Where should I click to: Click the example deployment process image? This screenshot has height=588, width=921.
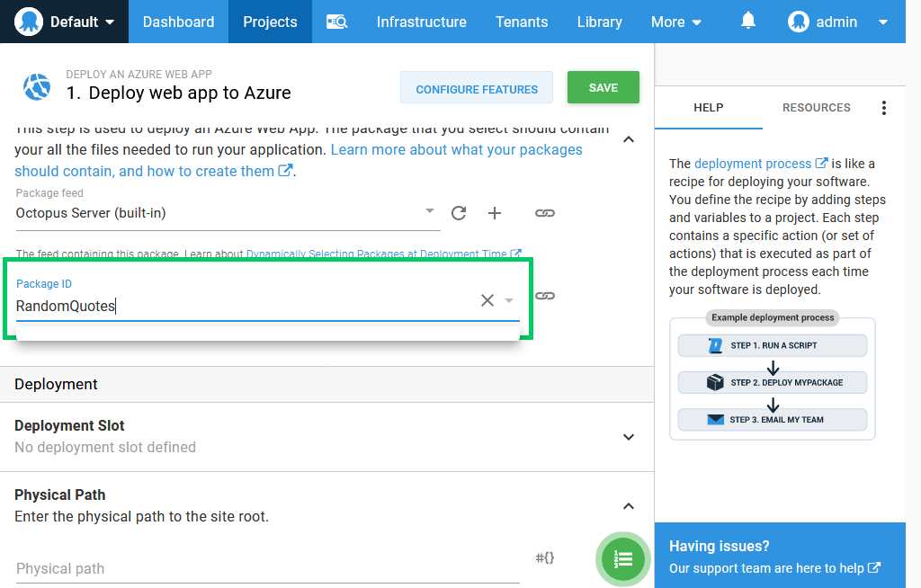click(x=773, y=375)
